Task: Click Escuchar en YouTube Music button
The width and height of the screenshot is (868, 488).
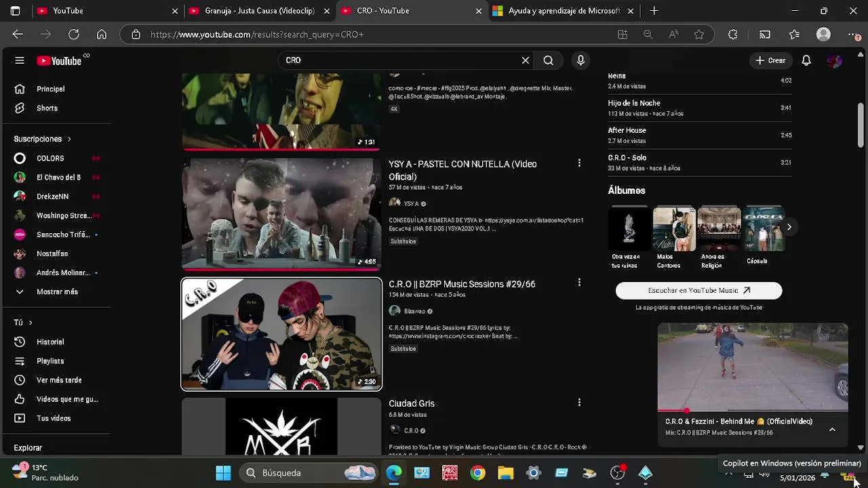Action: click(698, 291)
